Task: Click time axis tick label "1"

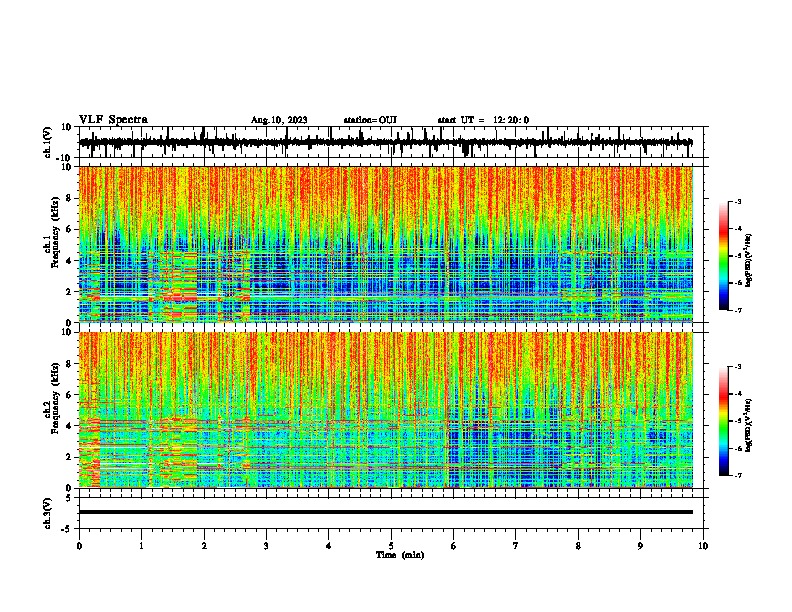Action: [x=141, y=546]
